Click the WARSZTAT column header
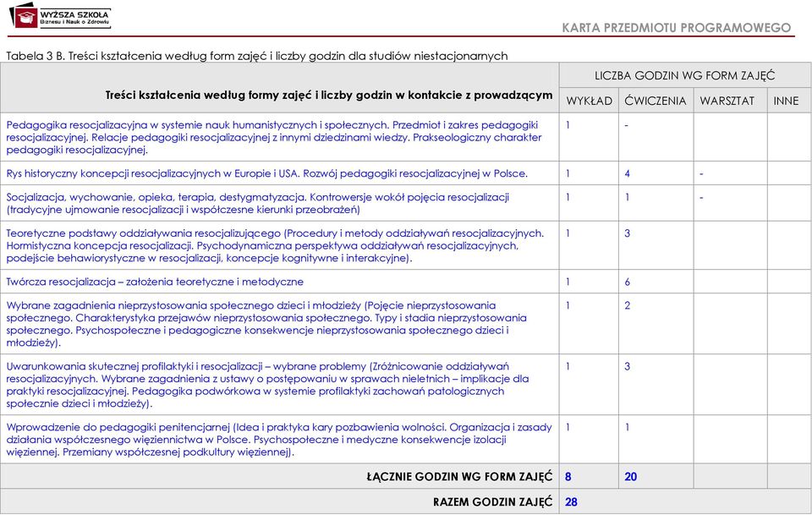Image resolution: width=812 pixels, height=515 pixels. pyautogui.click(x=727, y=101)
